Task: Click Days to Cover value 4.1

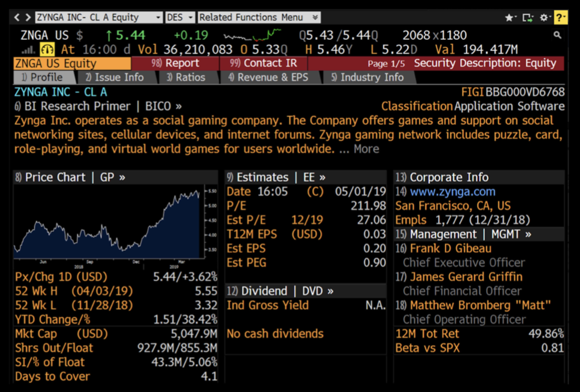Action: pyautogui.click(x=209, y=376)
